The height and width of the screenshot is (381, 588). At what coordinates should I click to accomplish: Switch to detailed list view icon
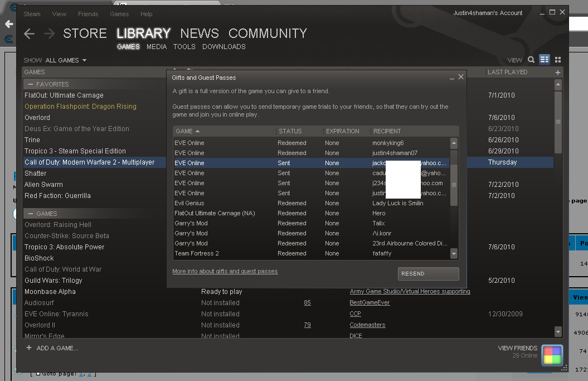545,60
